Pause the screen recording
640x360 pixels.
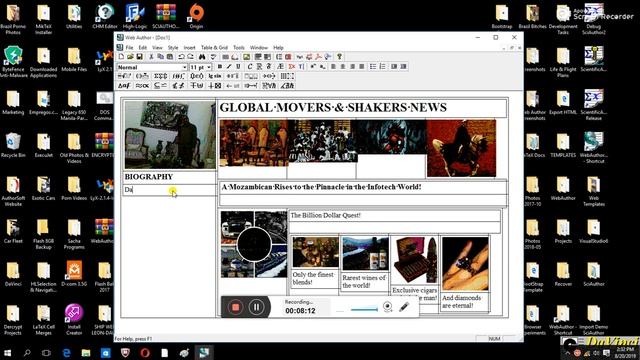256,307
